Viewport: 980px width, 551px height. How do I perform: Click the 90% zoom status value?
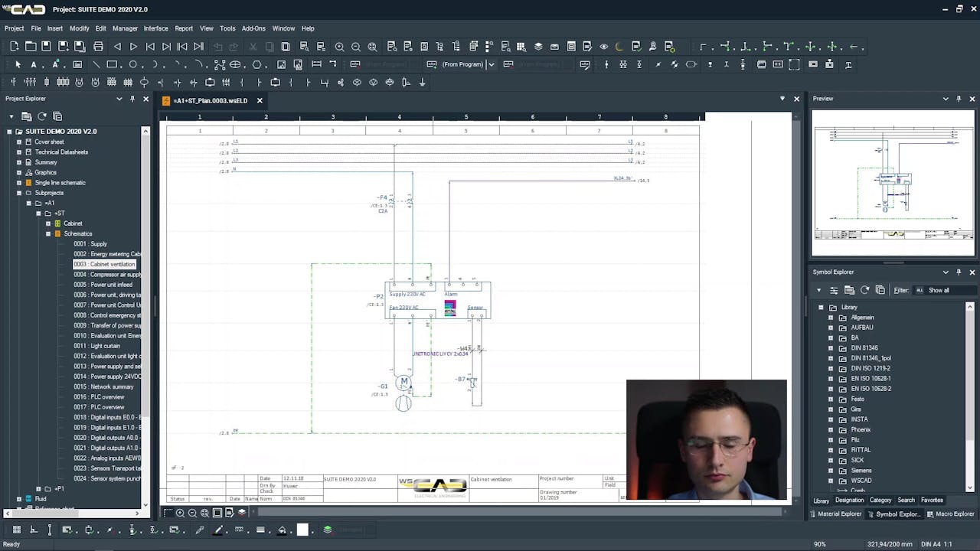click(819, 544)
